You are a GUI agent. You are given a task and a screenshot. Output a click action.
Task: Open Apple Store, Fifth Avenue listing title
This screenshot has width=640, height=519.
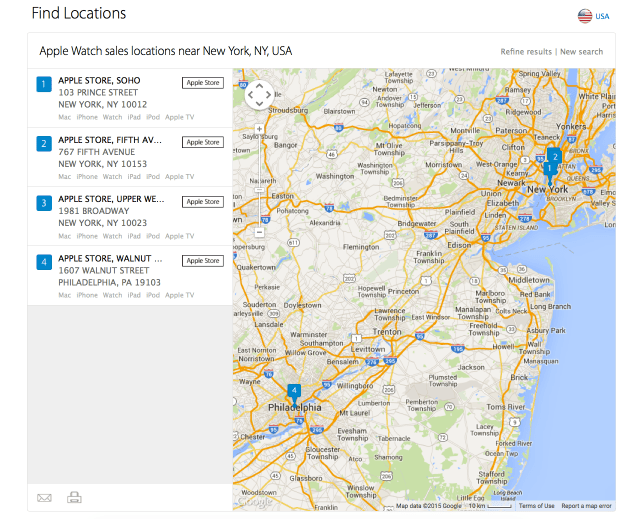point(110,140)
